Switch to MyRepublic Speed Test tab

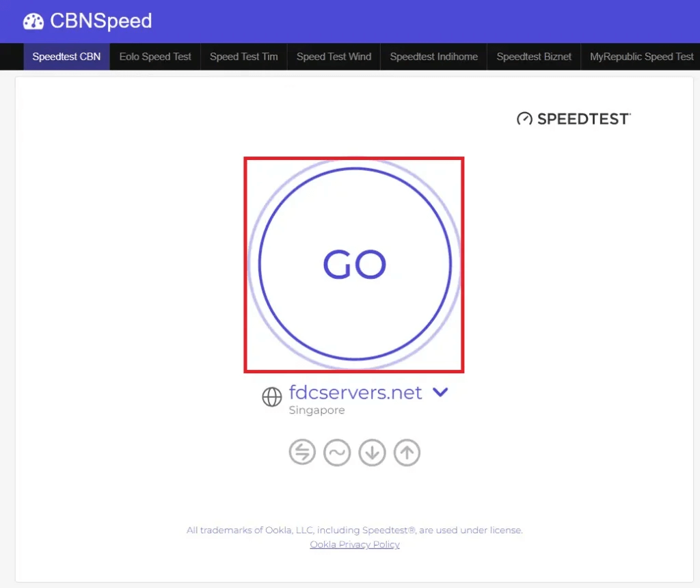tap(641, 57)
